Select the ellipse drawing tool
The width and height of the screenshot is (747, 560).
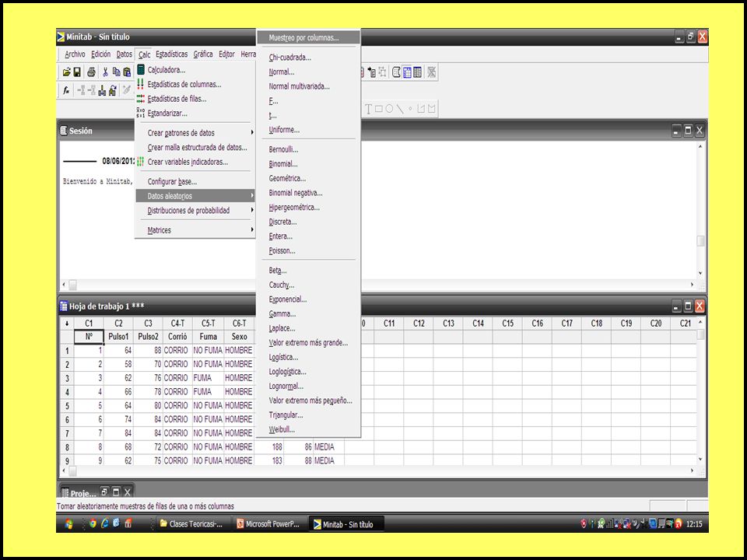pos(389,109)
